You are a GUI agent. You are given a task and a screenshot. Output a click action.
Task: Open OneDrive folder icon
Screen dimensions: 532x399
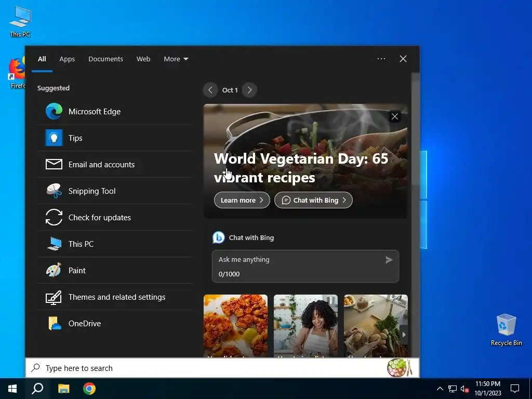(x=54, y=323)
